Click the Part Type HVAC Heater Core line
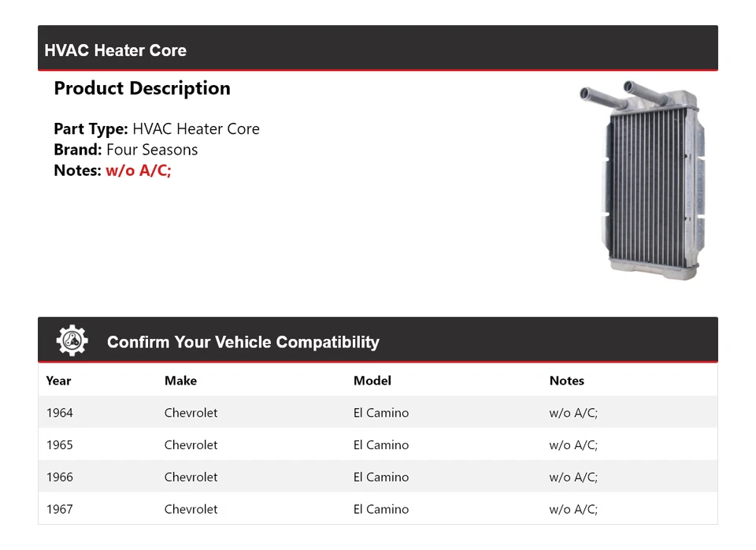 157,129
